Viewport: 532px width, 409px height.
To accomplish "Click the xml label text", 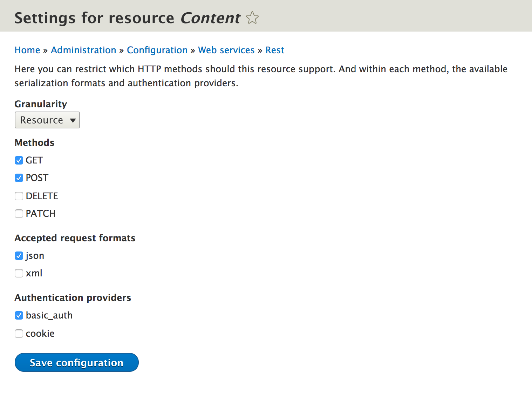I will click(34, 273).
